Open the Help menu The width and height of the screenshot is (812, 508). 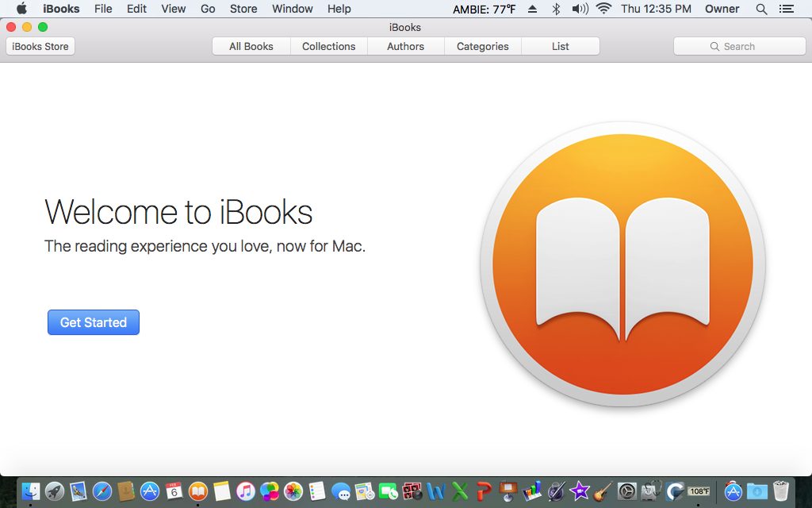(339, 9)
